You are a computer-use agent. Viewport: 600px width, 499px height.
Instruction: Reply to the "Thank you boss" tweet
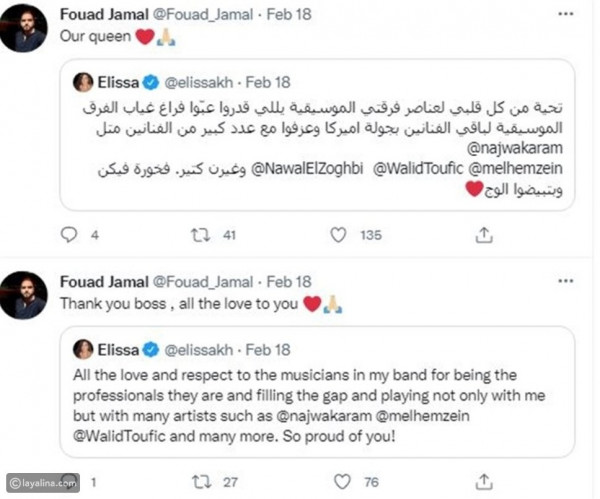pos(68,484)
